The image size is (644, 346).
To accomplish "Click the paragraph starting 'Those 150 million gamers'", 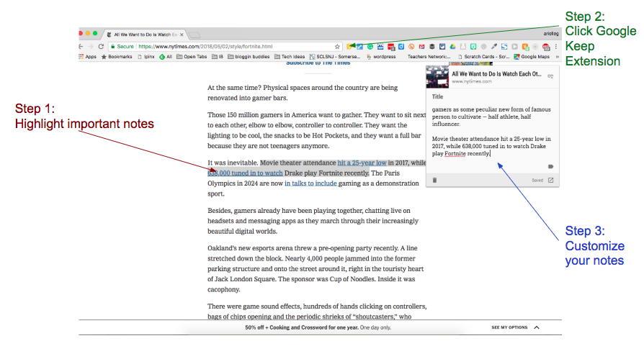I will pyautogui.click(x=317, y=130).
